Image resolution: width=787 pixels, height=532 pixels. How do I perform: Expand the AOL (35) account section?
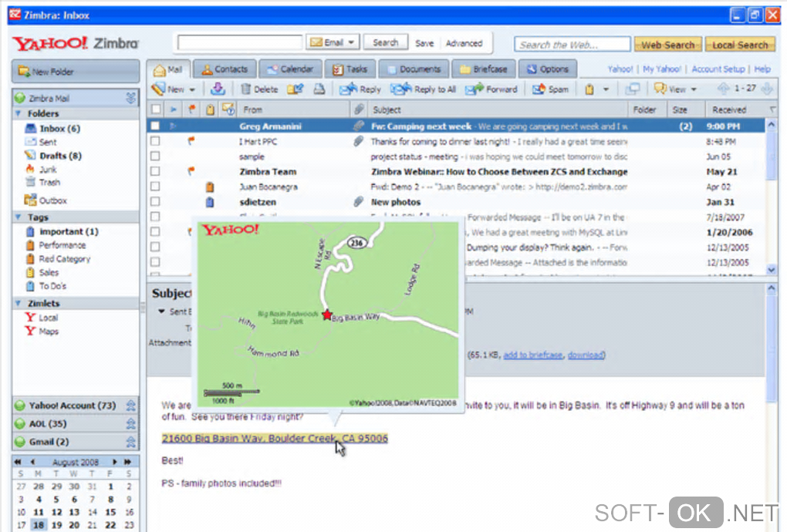click(x=130, y=424)
